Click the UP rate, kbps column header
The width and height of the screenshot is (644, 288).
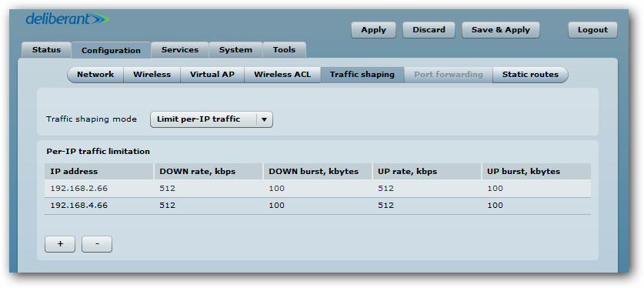coord(427,171)
